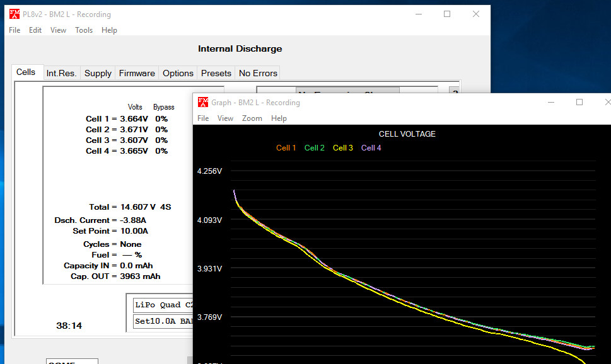
Task: Open the Edit menu in PL8v2
Action: 35,30
